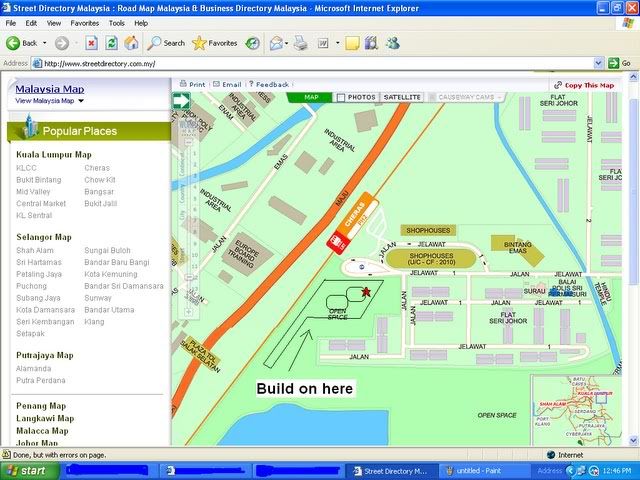Open the Mail button dropdown arrow
The width and height of the screenshot is (640, 480).
[x=287, y=43]
